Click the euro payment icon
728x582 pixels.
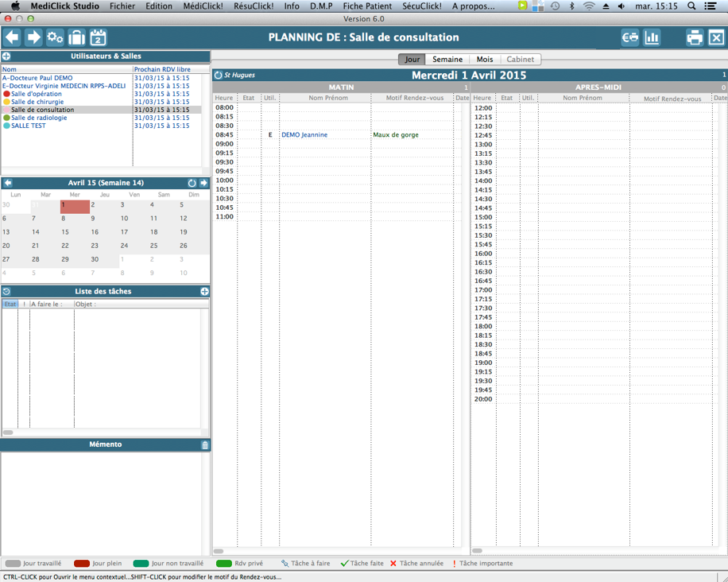630,37
